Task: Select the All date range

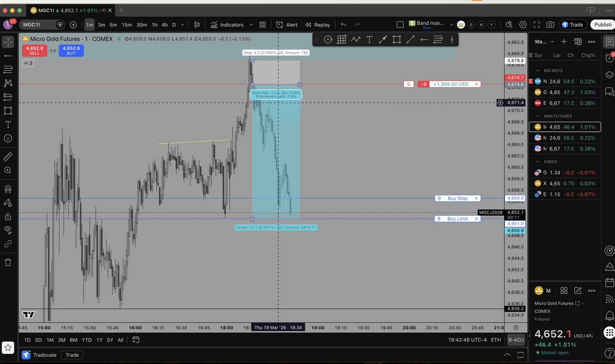Action: click(120, 340)
